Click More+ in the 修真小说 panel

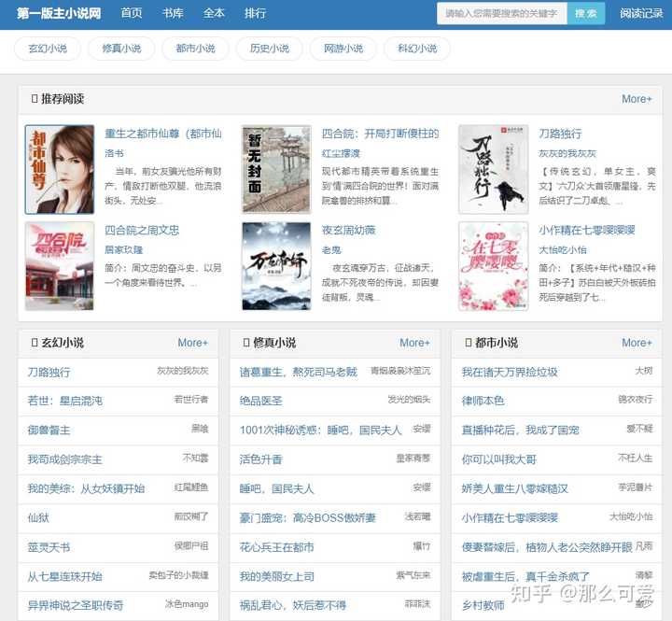click(x=414, y=343)
